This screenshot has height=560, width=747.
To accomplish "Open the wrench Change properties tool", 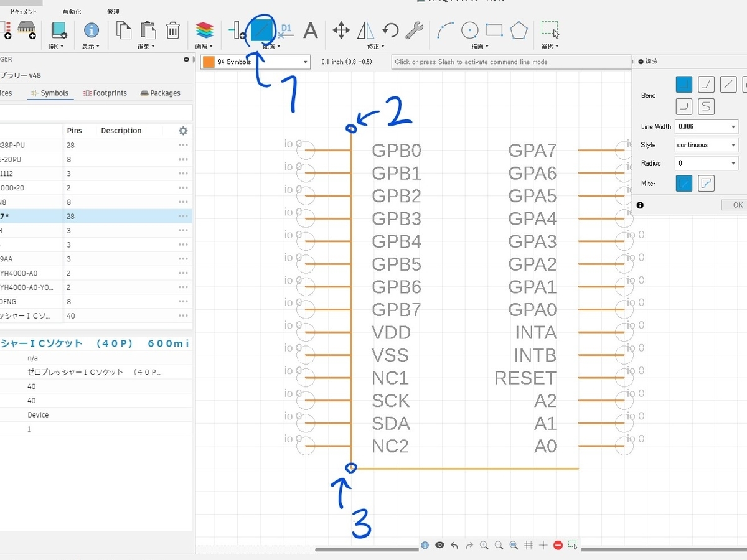I will 415,30.
